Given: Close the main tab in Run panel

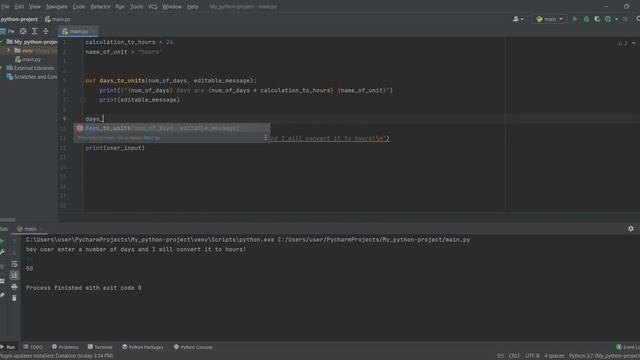Looking at the screenshot, I should point(41,229).
